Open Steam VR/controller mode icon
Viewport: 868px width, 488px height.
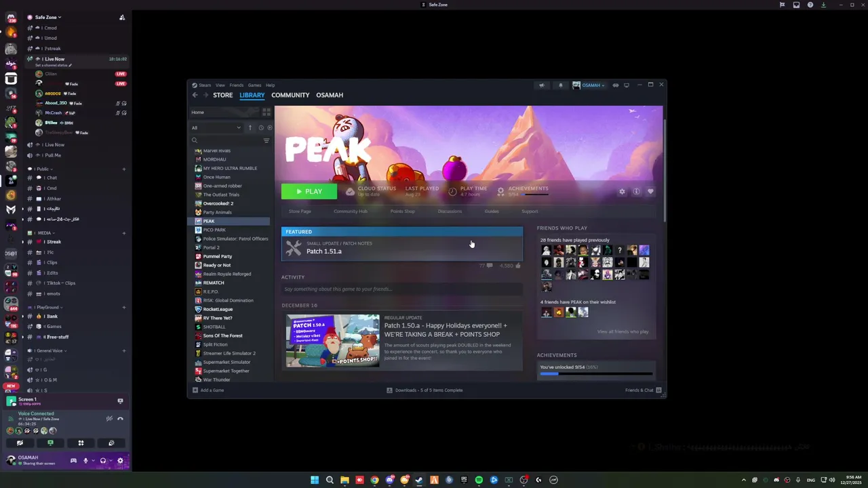point(616,85)
